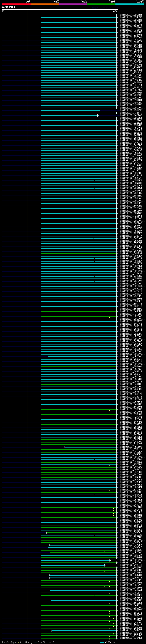The image size is (146, 644).
Task: Select the UniRef100_P51134 label
Action: [x=131, y=50]
